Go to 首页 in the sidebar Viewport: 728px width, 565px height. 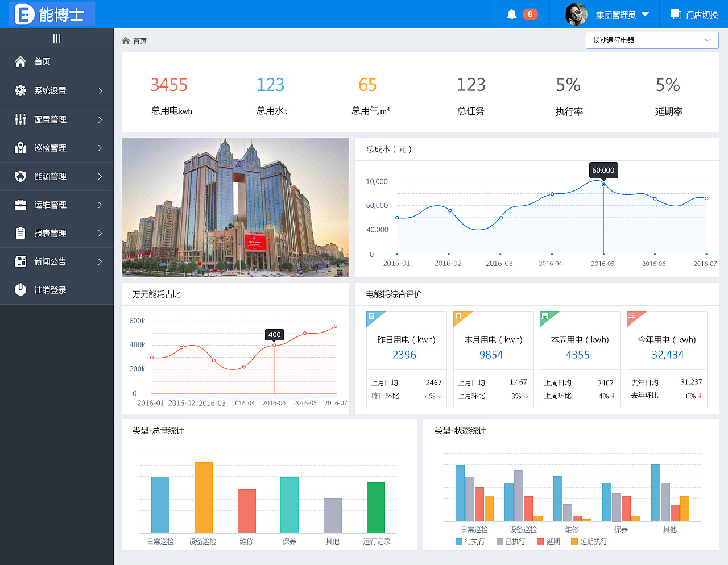click(x=57, y=61)
